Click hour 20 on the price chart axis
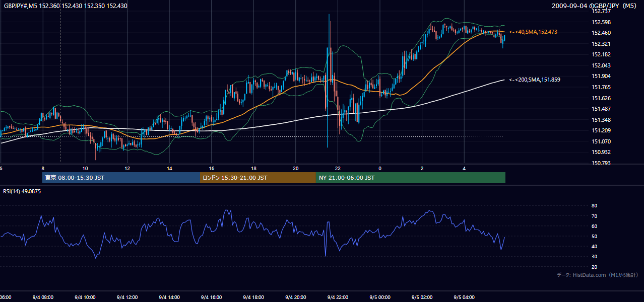644x302 pixels. pyautogui.click(x=296, y=169)
